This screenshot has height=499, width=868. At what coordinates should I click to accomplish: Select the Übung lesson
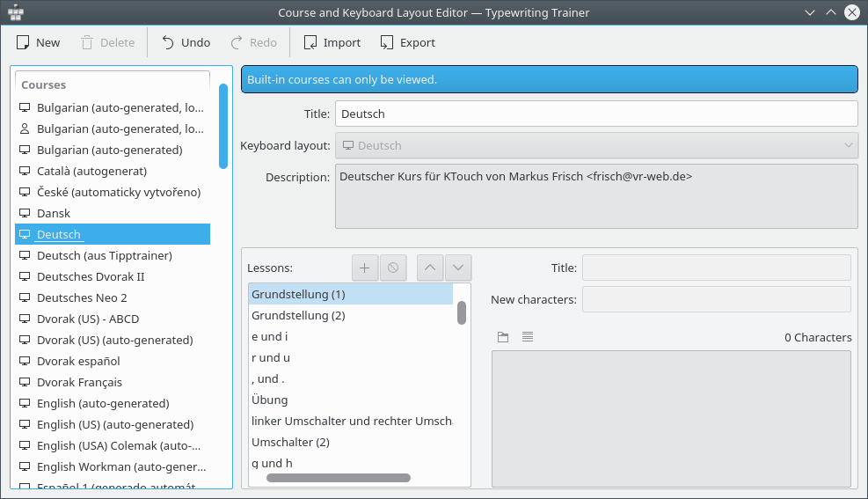click(269, 400)
